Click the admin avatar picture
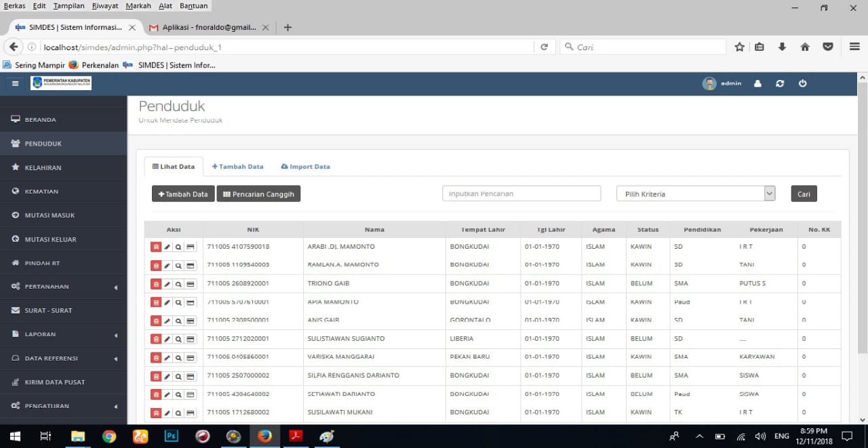This screenshot has width=868, height=448. tap(709, 83)
